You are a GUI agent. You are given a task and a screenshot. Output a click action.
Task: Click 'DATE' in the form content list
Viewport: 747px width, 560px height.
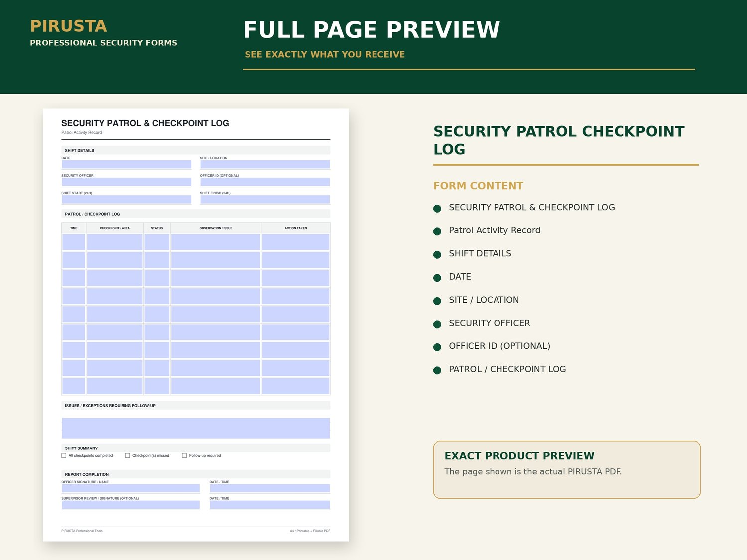tap(460, 277)
